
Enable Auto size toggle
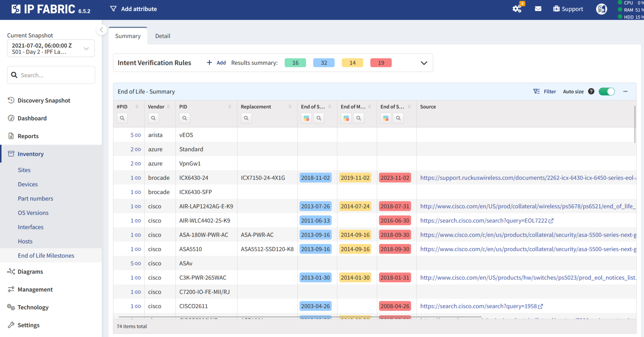(x=607, y=91)
